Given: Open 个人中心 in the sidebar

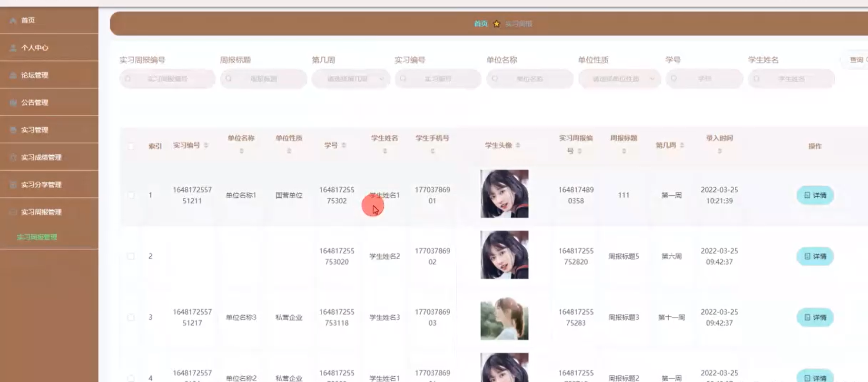Looking at the screenshot, I should click(x=49, y=48).
